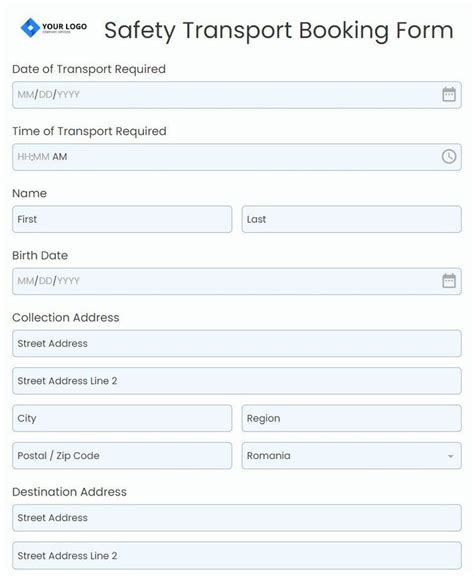Click the City input field
The height and width of the screenshot is (576, 474).
click(122, 418)
